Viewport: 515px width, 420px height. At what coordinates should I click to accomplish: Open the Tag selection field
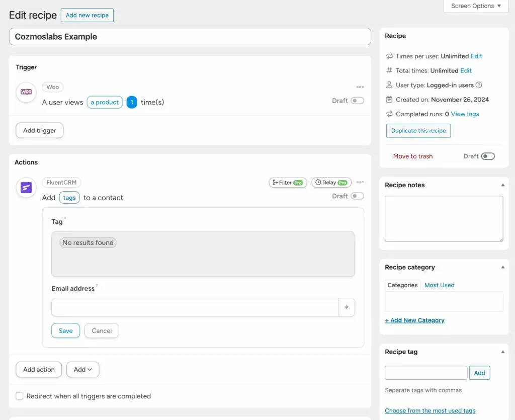pos(203,254)
